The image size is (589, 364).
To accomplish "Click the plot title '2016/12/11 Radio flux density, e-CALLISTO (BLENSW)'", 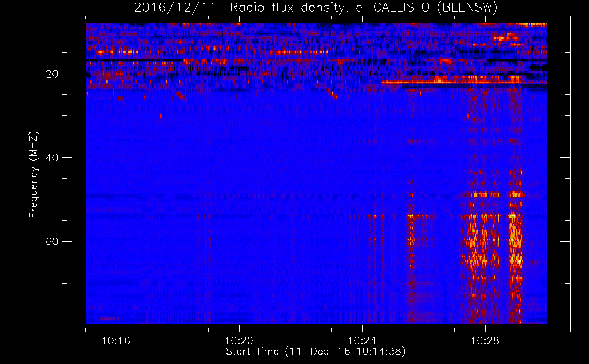I will 316,8.
